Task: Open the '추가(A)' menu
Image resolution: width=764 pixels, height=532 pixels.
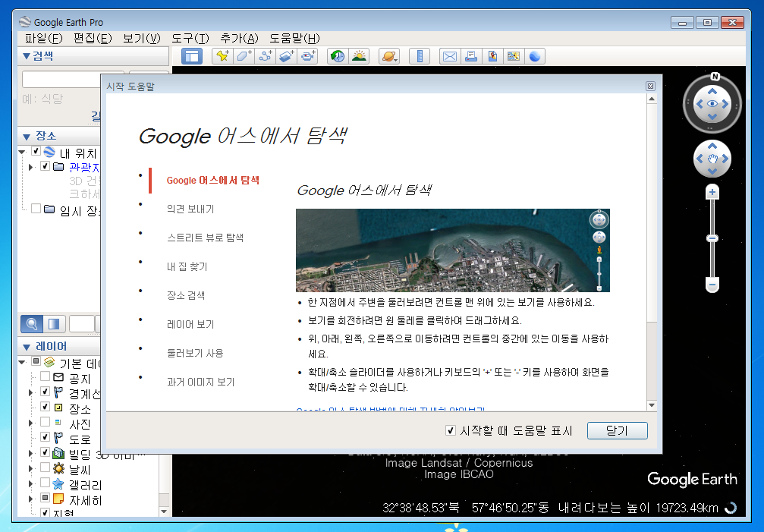Action: click(239, 38)
